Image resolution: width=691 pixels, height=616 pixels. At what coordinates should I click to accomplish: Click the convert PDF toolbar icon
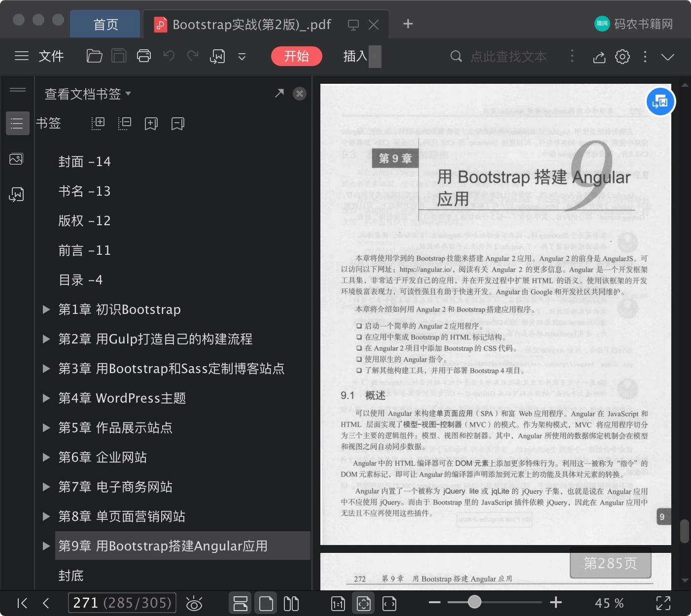point(217,56)
